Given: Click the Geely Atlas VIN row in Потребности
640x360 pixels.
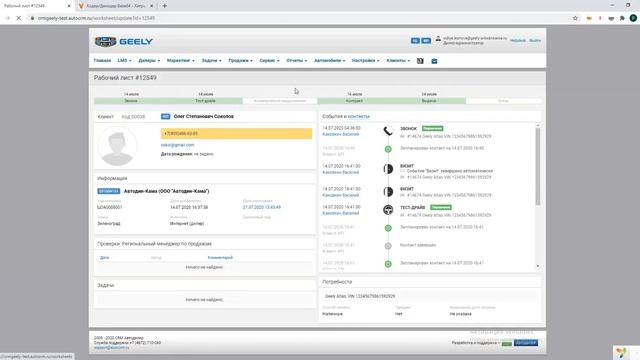Looking at the screenshot, I should 429,296.
